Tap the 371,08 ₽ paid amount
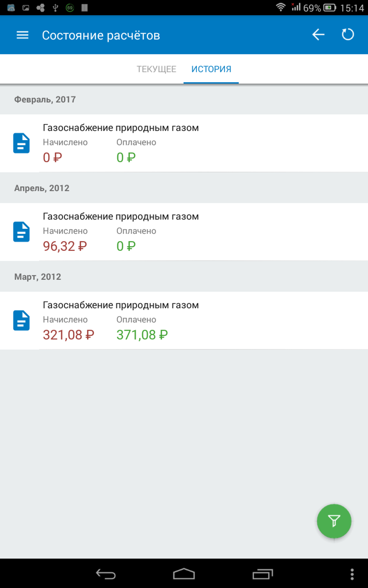 (142, 335)
